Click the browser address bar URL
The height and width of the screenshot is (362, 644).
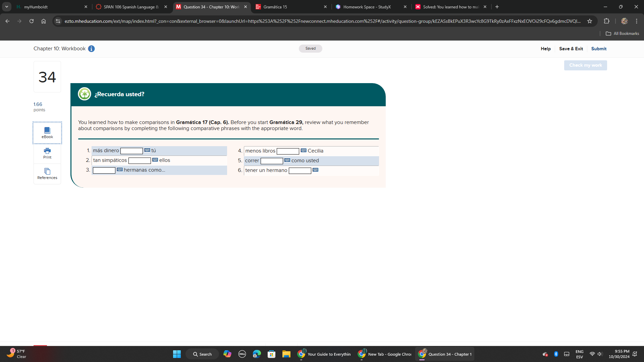(x=323, y=21)
